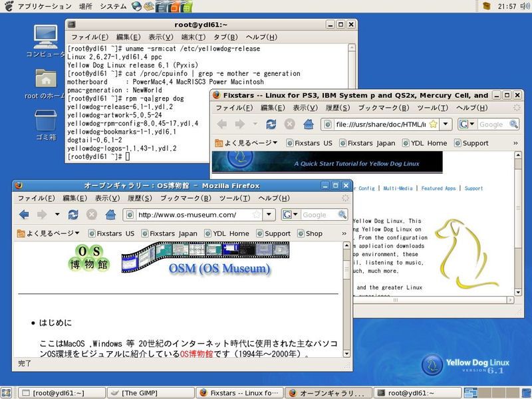Click the Shop bookmark in the OS Museum window

(310, 233)
